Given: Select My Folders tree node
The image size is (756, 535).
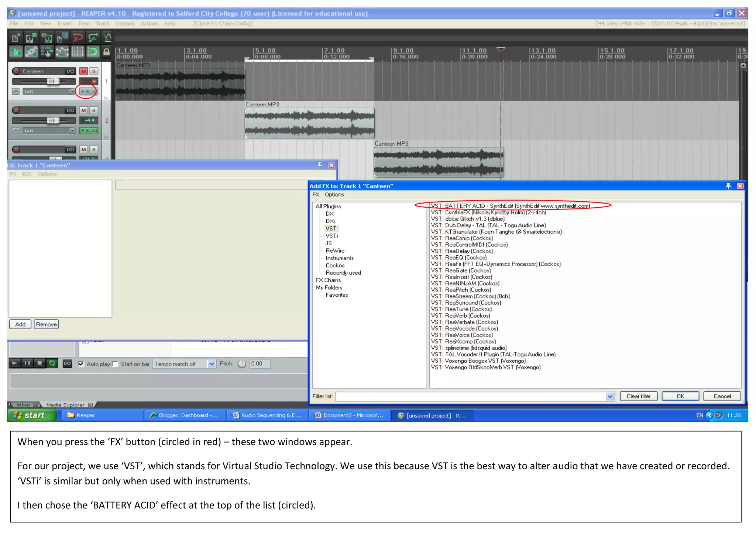Looking at the screenshot, I should click(329, 287).
